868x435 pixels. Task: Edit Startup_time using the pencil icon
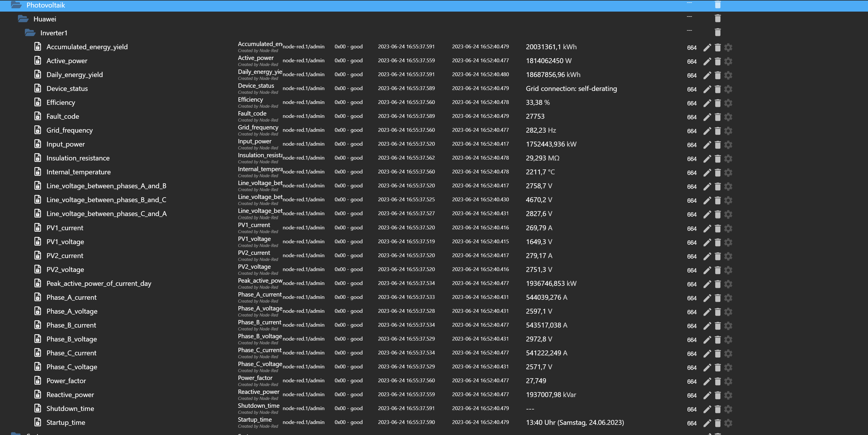tap(707, 423)
